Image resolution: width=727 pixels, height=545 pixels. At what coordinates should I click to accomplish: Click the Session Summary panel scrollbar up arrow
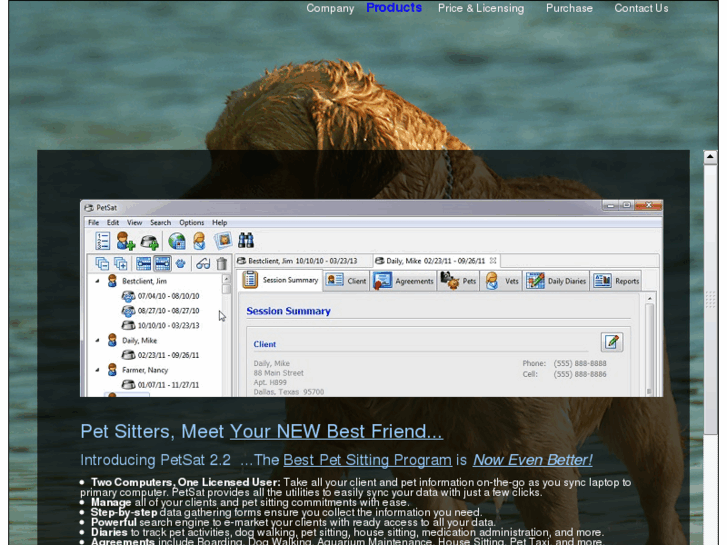(650, 298)
